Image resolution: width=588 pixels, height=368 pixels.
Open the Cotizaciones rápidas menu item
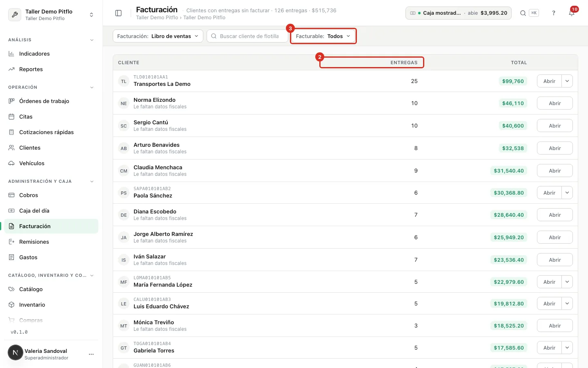pos(51,132)
